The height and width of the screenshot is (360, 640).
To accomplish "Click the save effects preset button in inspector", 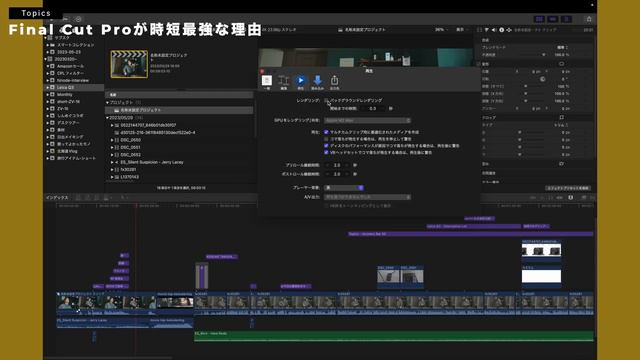I will pyautogui.click(x=568, y=188).
